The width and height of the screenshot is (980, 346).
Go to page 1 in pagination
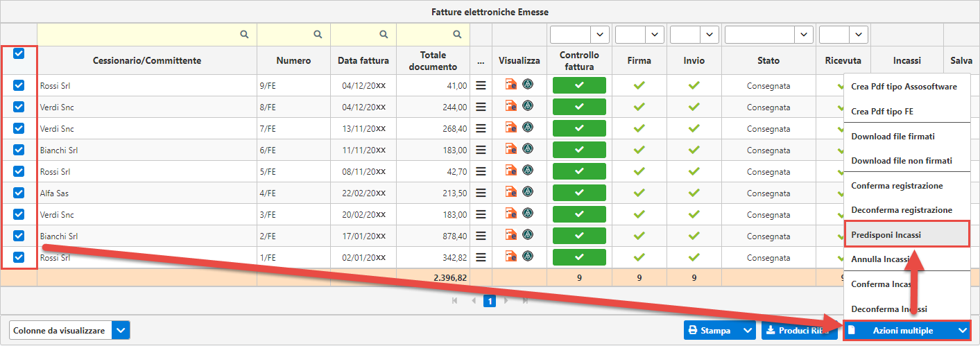click(490, 301)
